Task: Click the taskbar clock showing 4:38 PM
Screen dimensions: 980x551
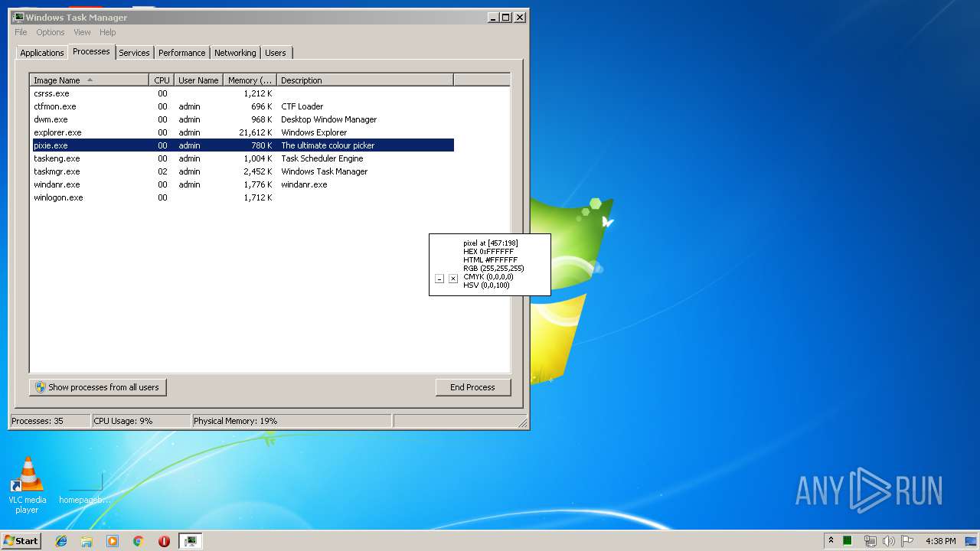Action: (x=940, y=541)
